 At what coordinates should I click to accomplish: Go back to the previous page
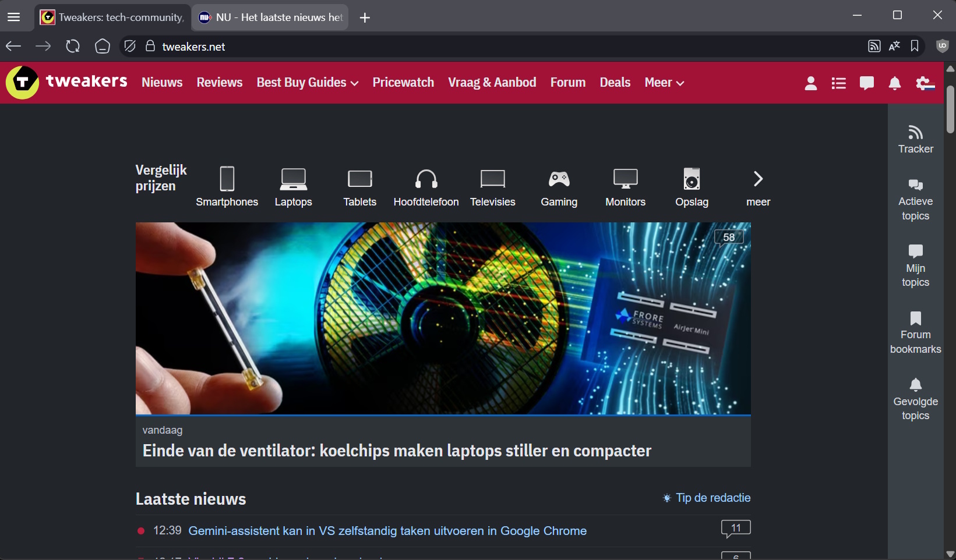point(13,47)
